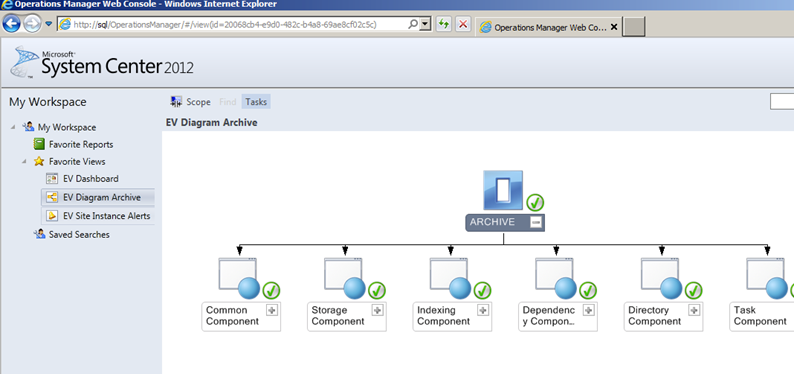Image resolution: width=794 pixels, height=374 pixels.
Task: Click the EV Dashboard view icon
Action: (x=52, y=178)
